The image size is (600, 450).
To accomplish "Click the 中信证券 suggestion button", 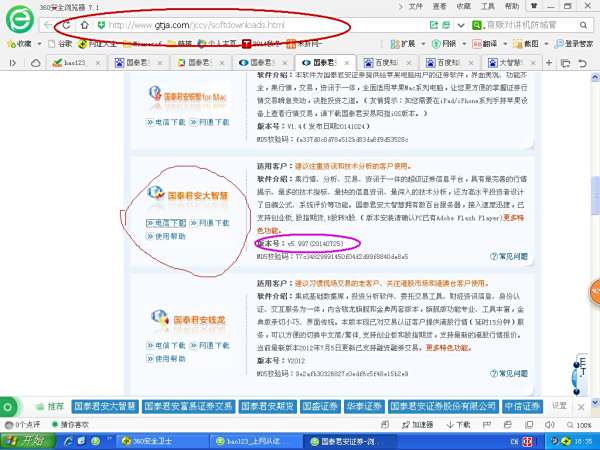I will pos(522,406).
